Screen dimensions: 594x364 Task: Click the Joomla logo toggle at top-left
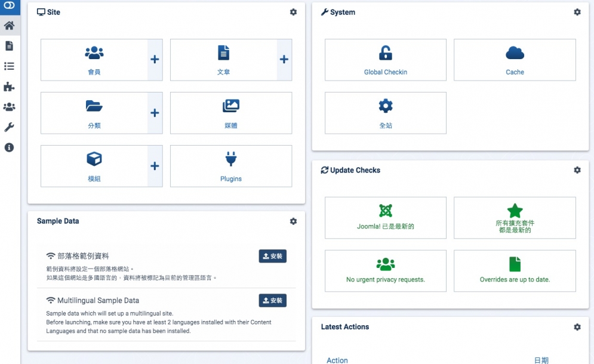point(9,5)
